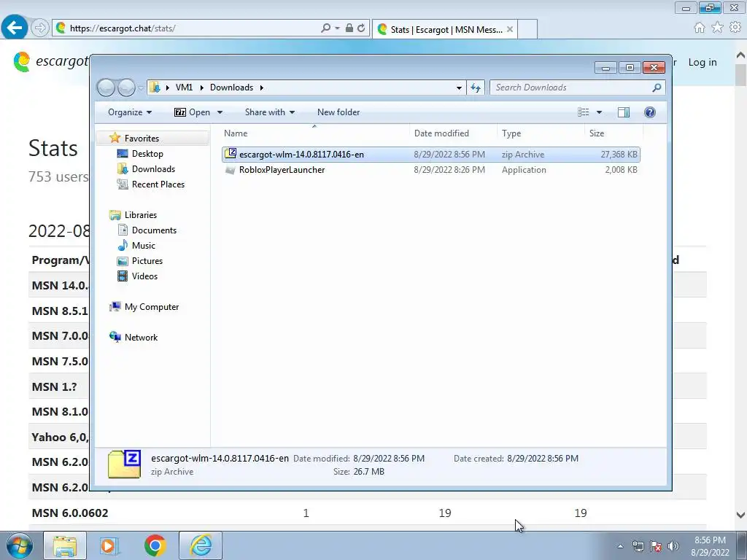Open the view options dropdown arrow
Viewport: 747px width, 560px height.
(x=600, y=112)
